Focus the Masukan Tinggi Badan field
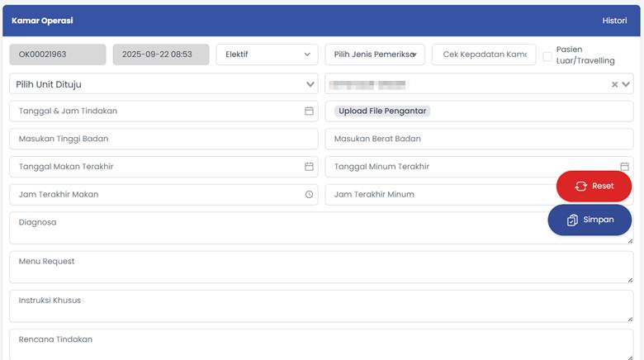The width and height of the screenshot is (644, 360). click(x=163, y=139)
